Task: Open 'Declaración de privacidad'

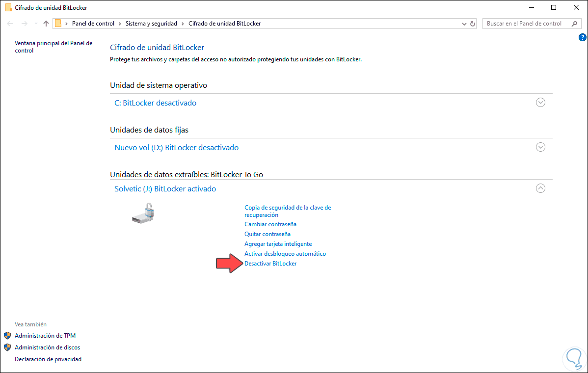Action: point(48,359)
